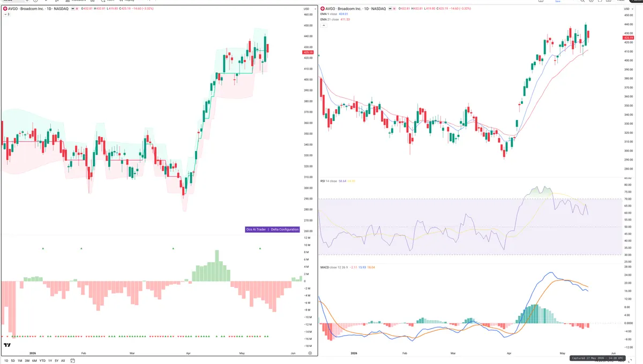The height and width of the screenshot is (364, 643).
Task: Select the 1M time range
Action: point(20,361)
